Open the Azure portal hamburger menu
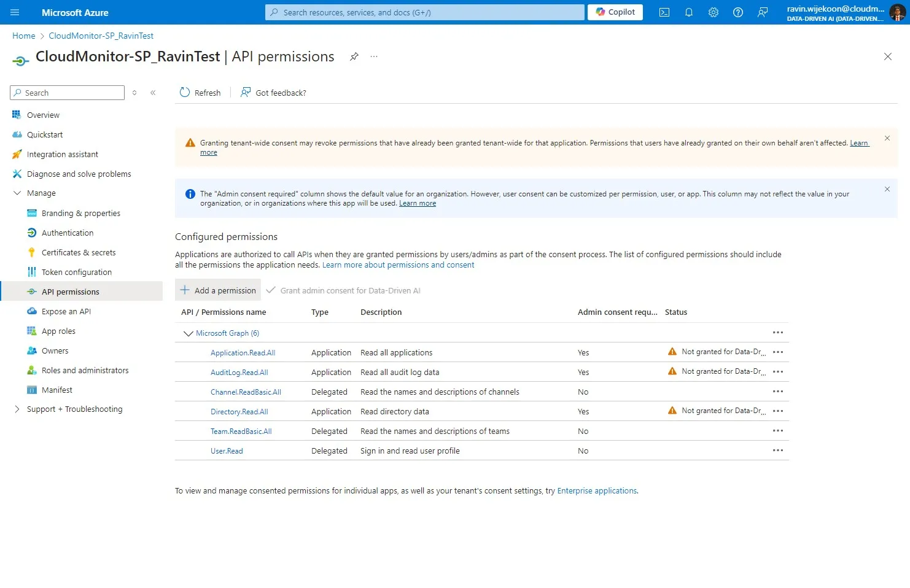This screenshot has width=910, height=588. [x=15, y=12]
